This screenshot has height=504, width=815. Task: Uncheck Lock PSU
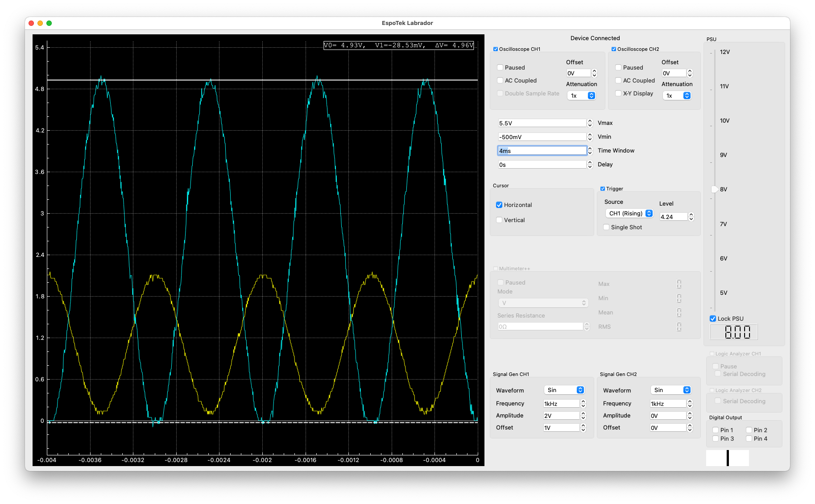[713, 318]
